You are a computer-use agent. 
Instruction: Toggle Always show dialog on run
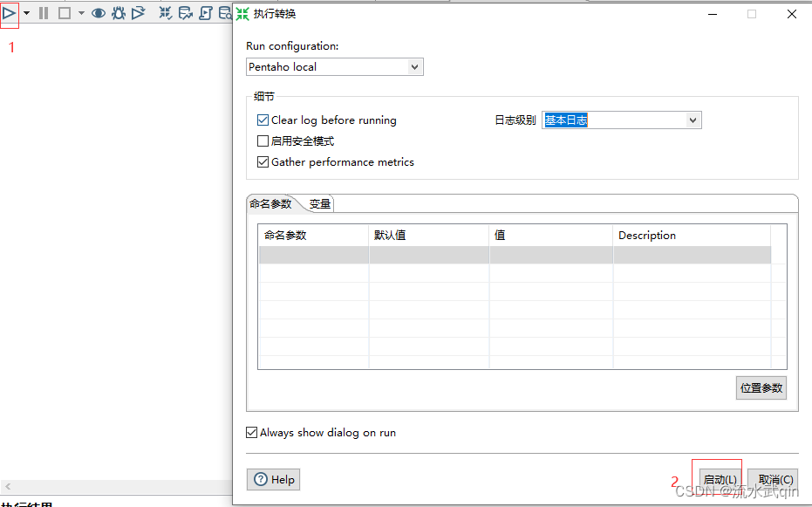click(x=252, y=433)
